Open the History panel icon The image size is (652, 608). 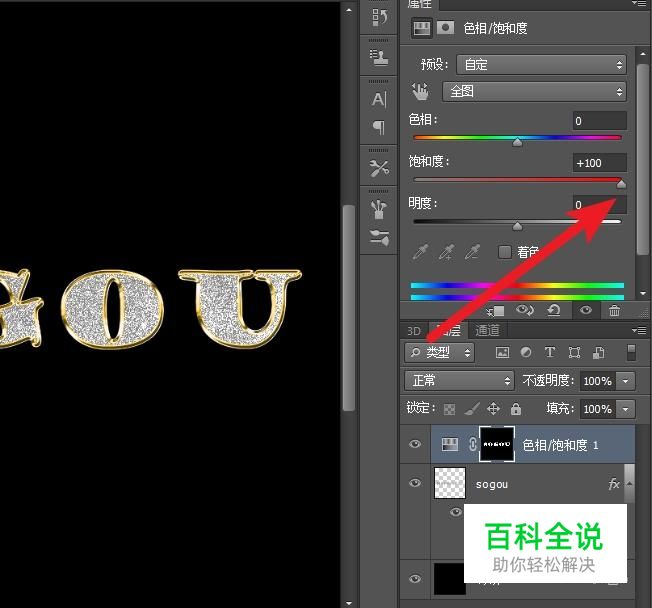point(379,17)
